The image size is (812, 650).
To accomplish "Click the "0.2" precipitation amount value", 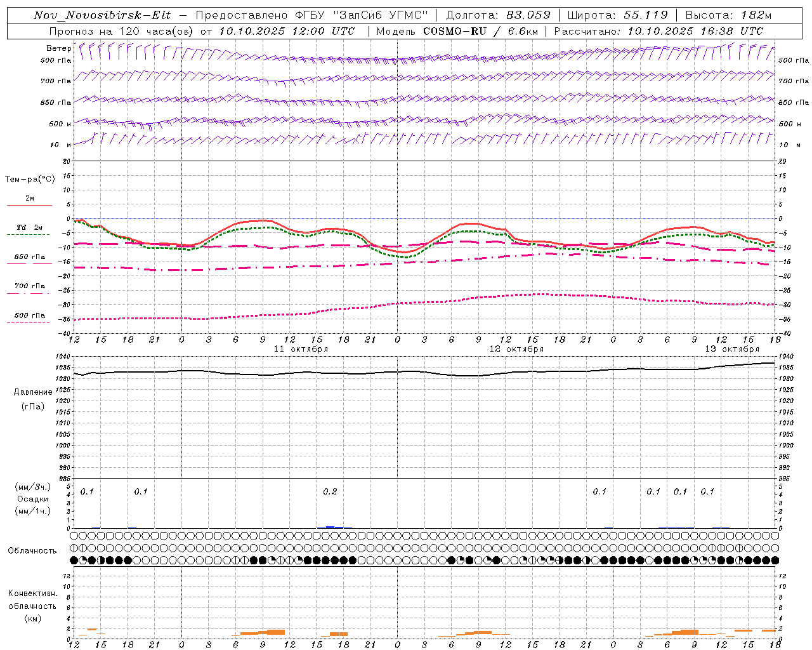I will click(x=330, y=492).
